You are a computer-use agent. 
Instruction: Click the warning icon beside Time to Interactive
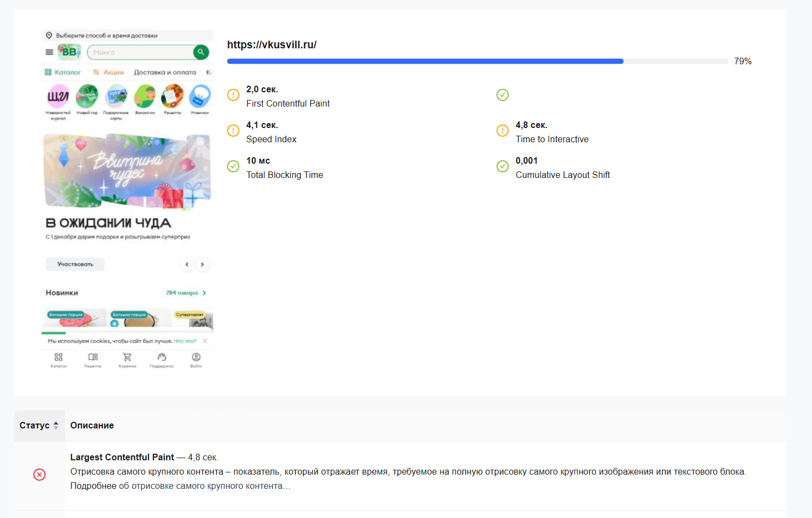pyautogui.click(x=502, y=131)
